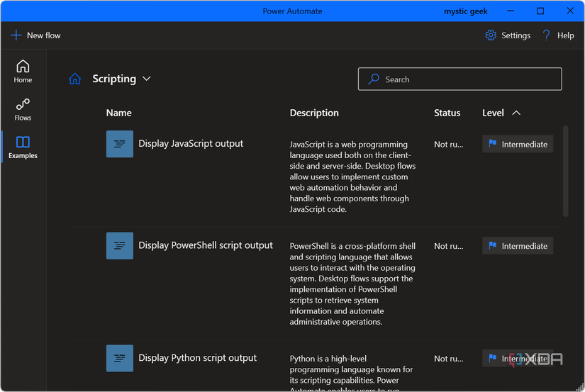
Task: Open the Flows sidebar tab
Action: [23, 110]
